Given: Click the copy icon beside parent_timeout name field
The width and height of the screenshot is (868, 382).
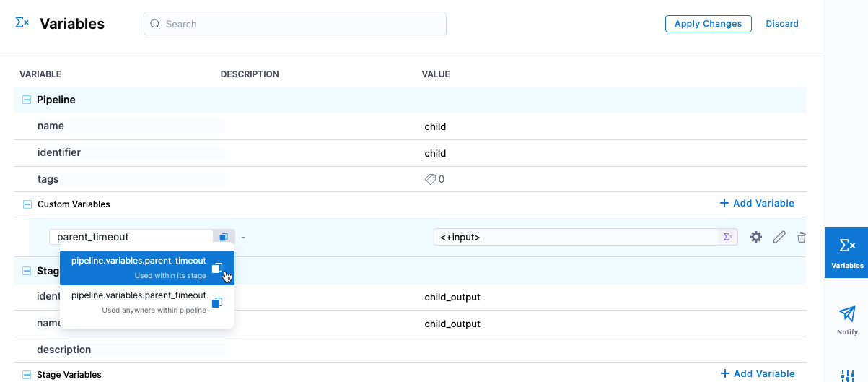Looking at the screenshot, I should [224, 237].
